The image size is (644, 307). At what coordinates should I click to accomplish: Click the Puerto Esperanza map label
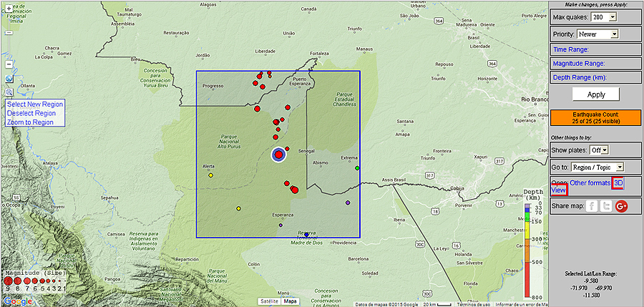300,81
